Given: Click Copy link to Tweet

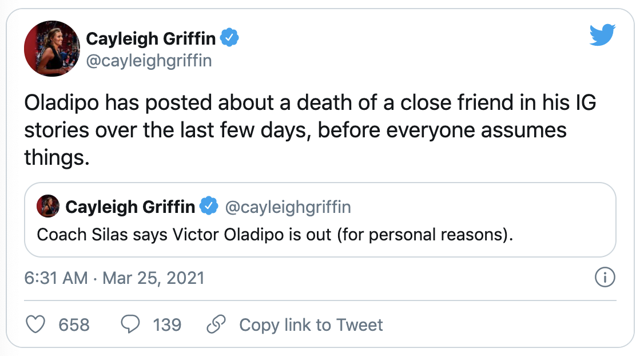Looking at the screenshot, I should pyautogui.click(x=311, y=325).
